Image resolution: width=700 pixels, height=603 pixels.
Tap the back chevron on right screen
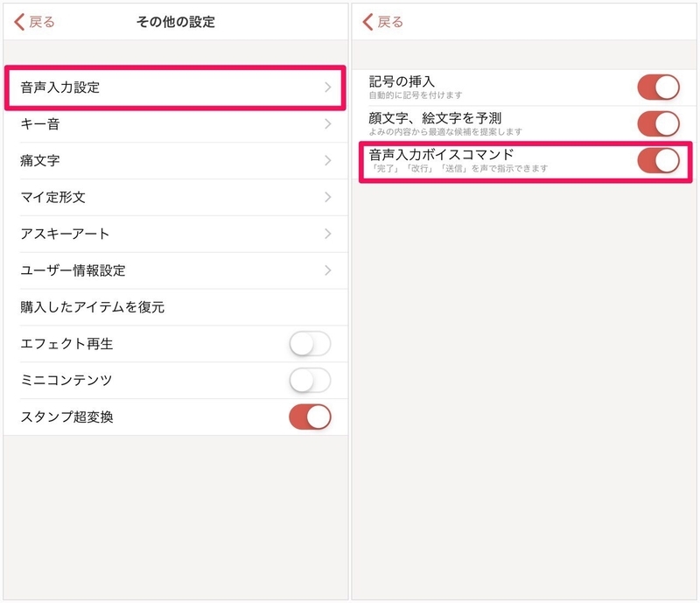click(367, 22)
